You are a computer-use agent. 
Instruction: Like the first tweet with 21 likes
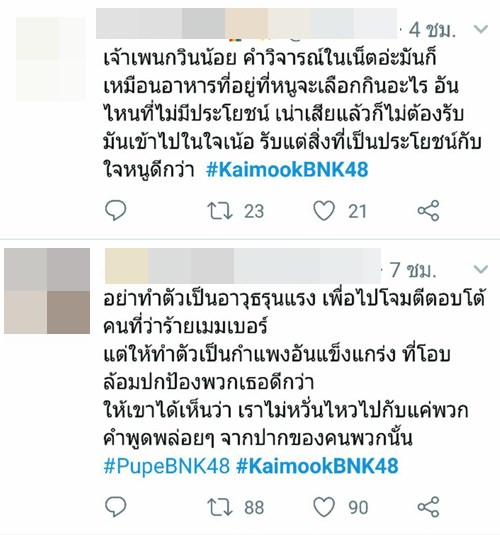click(x=324, y=211)
